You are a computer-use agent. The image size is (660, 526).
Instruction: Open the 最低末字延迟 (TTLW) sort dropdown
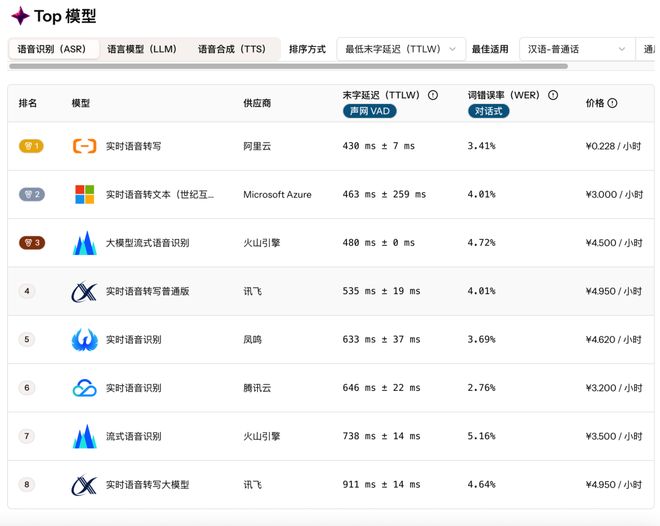[401, 49]
